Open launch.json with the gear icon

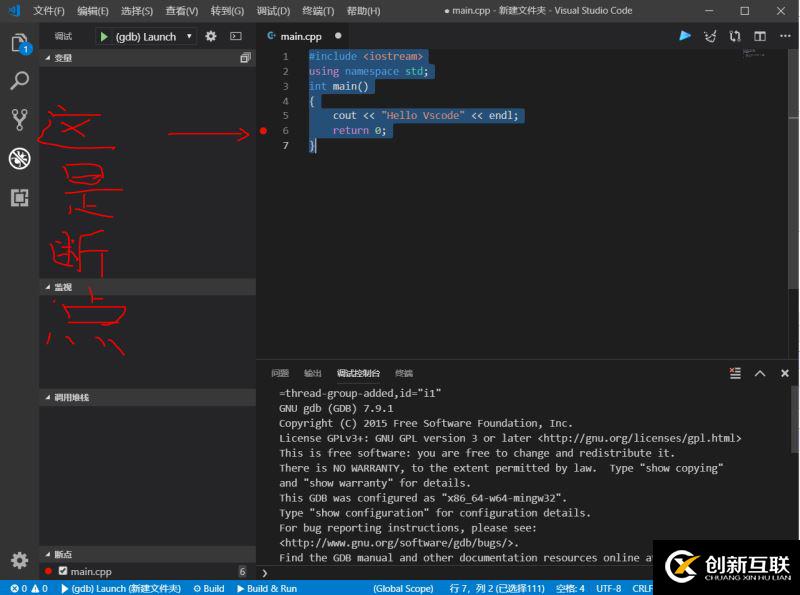point(211,37)
